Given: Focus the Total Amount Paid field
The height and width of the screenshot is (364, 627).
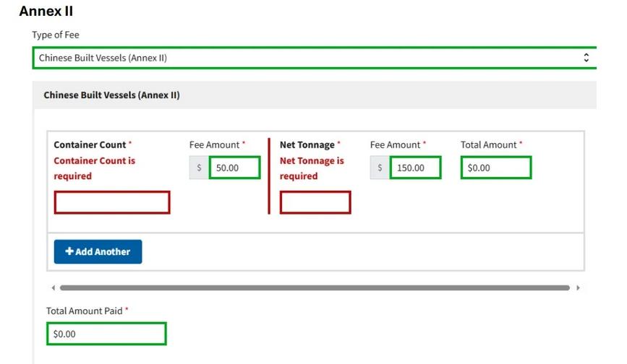Looking at the screenshot, I should tap(106, 334).
